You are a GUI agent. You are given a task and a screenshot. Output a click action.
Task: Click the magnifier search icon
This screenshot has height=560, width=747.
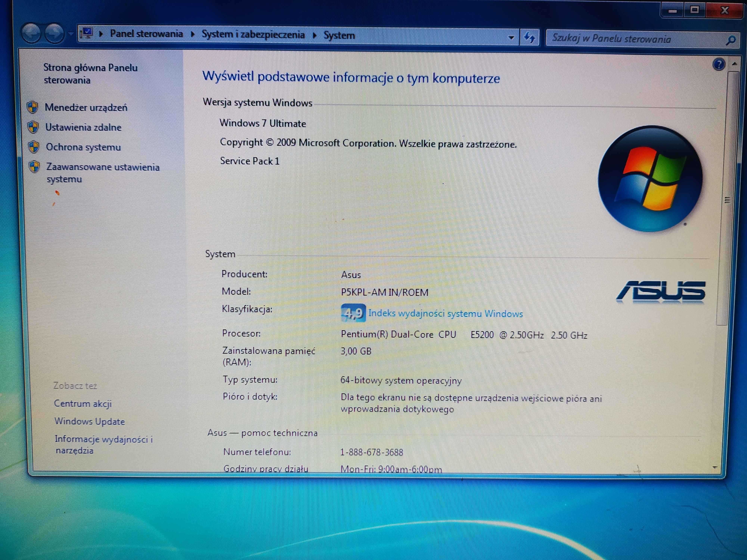730,41
